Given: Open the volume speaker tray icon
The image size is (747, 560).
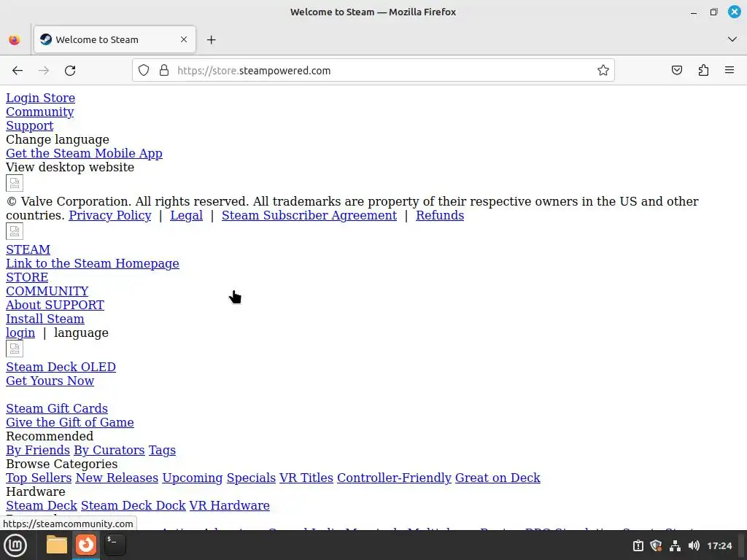Looking at the screenshot, I should click(x=694, y=545).
